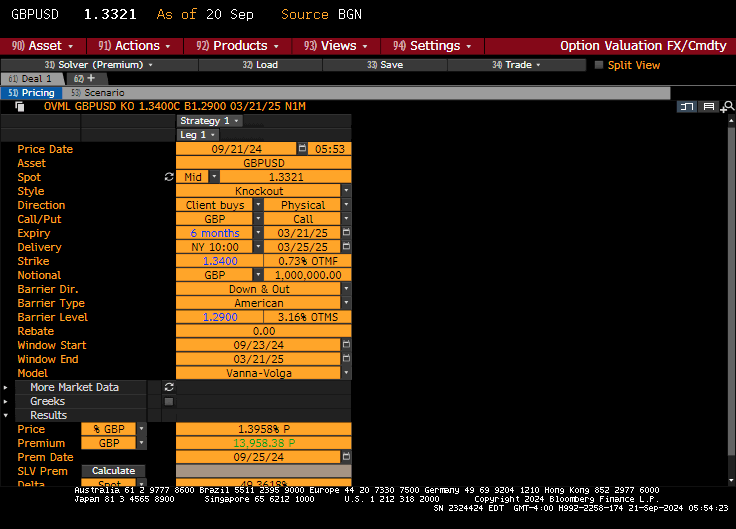
Task: Open the Price Date calendar picker
Action: (302, 149)
